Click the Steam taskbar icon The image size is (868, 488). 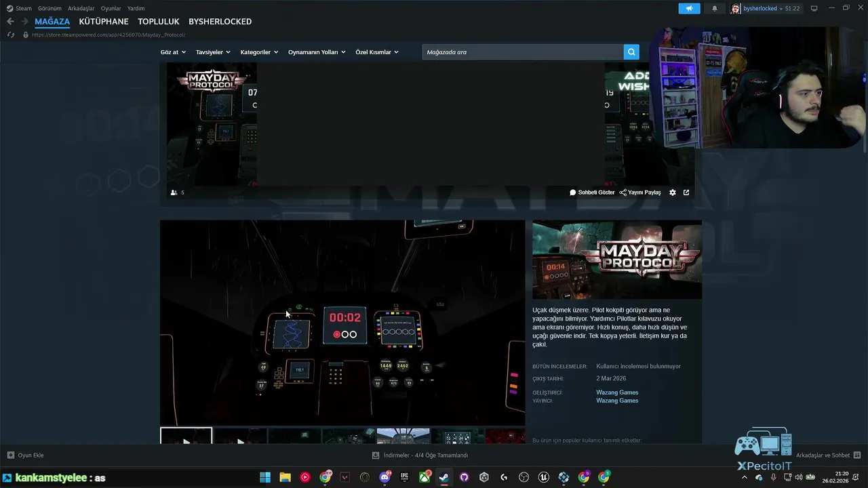(445, 477)
